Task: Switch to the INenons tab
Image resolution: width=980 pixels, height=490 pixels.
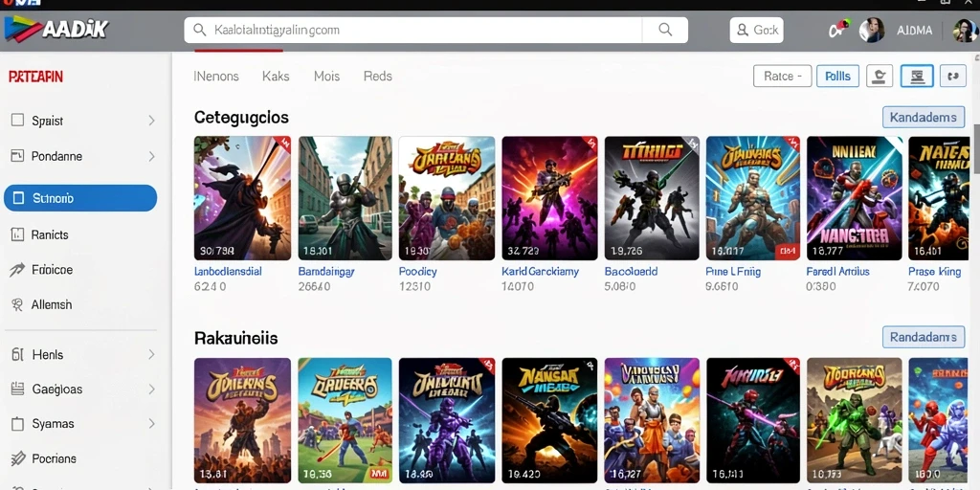Action: point(216,77)
